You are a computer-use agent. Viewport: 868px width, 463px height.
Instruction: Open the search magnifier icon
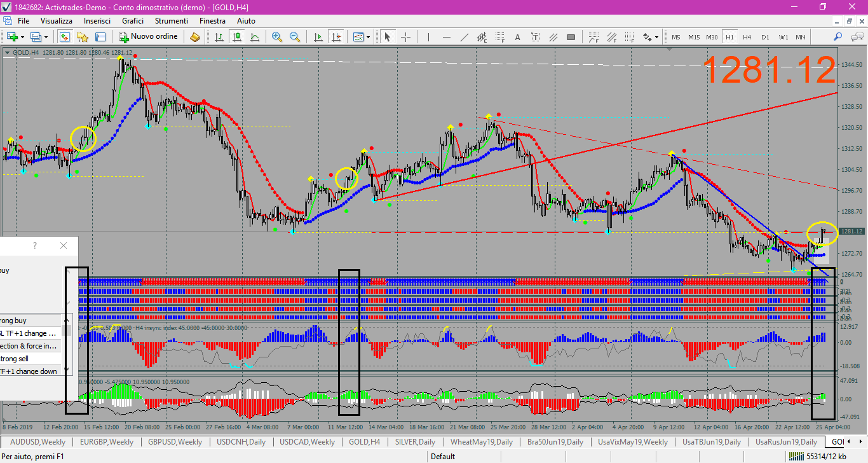tap(838, 37)
